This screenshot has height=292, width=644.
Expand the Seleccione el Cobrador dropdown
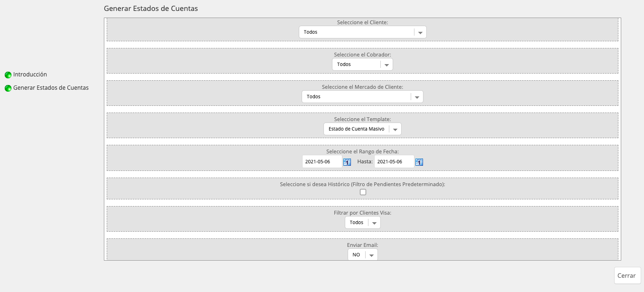click(x=363, y=64)
